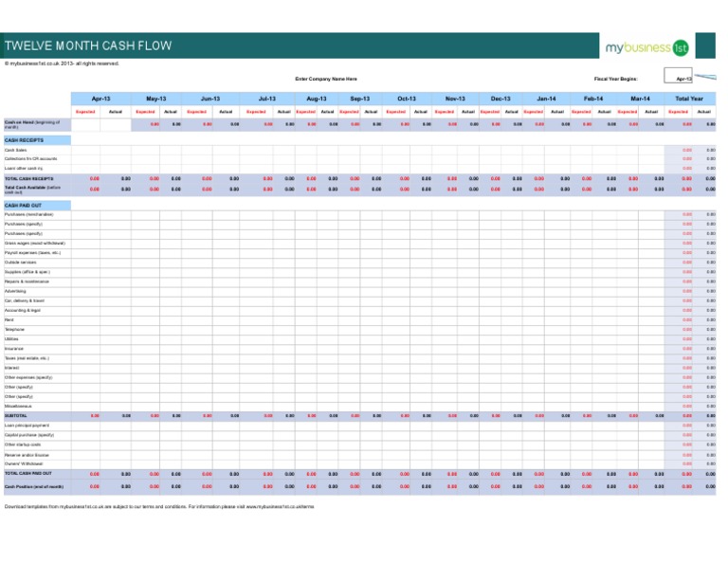Click the 'Owners' Withdrawal' row label
This screenshot has height=563, width=728.
(x=24, y=463)
